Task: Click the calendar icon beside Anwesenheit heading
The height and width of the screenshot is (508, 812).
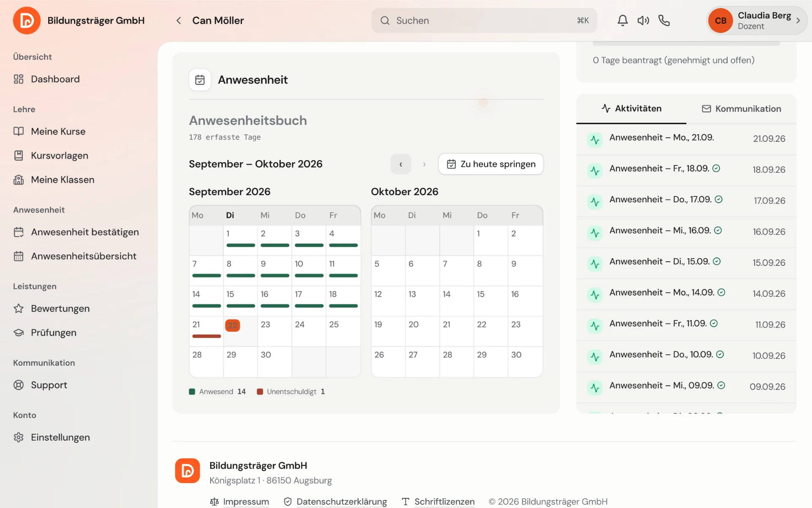Action: pyautogui.click(x=200, y=80)
